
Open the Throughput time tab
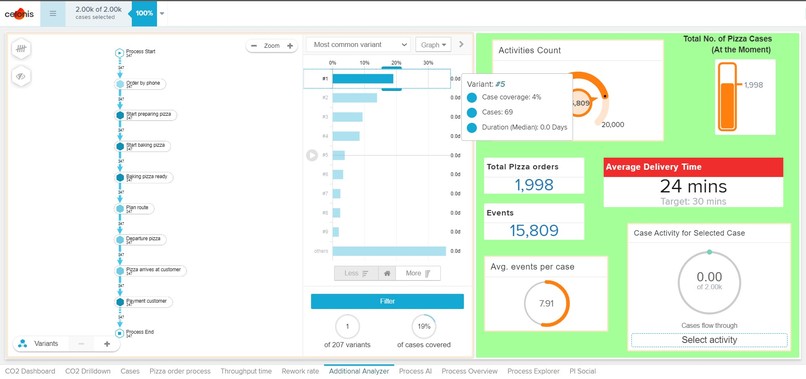click(246, 371)
